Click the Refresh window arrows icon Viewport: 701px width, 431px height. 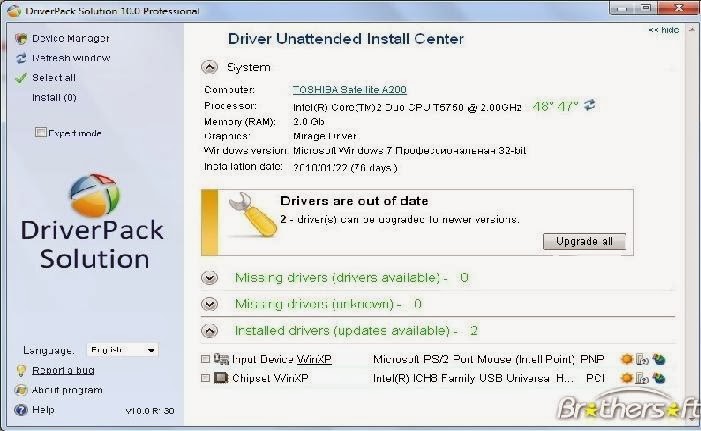pyautogui.click(x=21, y=58)
